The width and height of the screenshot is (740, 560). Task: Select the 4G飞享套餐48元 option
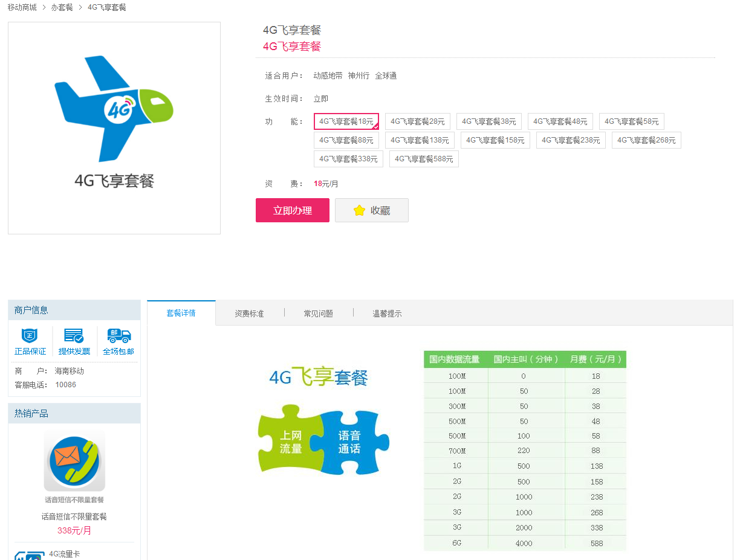560,121
